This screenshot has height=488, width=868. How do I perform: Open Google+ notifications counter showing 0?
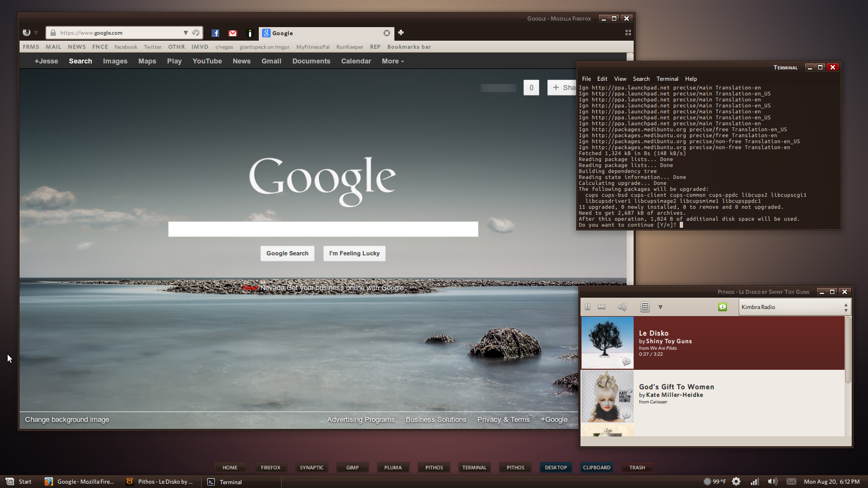click(531, 87)
